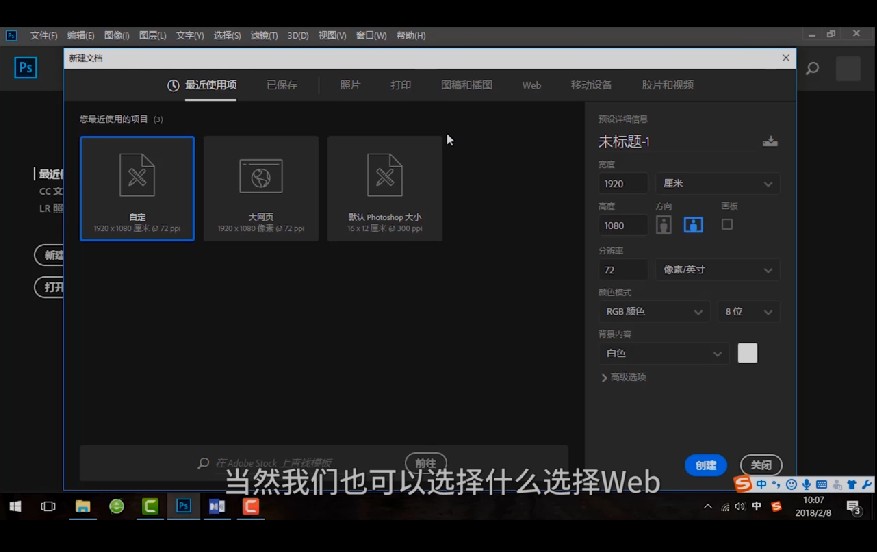Enable the 画板 artboard checkbox
Screen dimensions: 877x552
point(727,224)
